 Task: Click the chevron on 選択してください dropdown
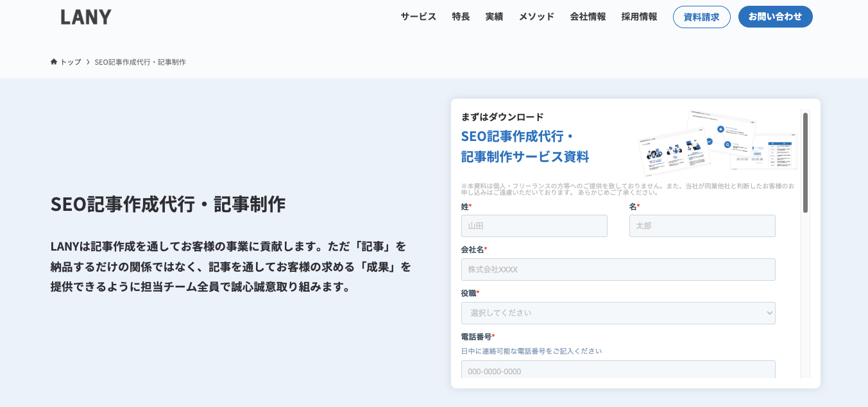[768, 313]
